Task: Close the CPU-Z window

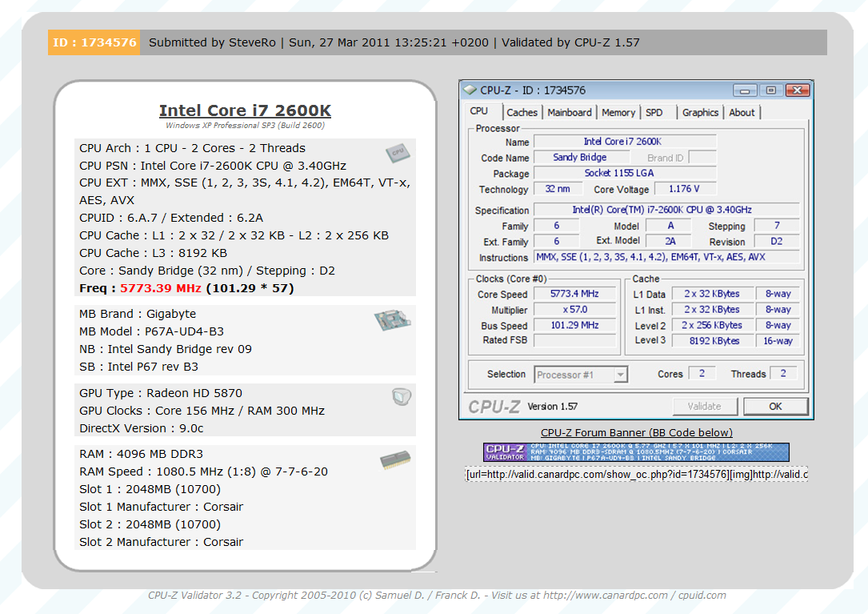Action: [797, 90]
